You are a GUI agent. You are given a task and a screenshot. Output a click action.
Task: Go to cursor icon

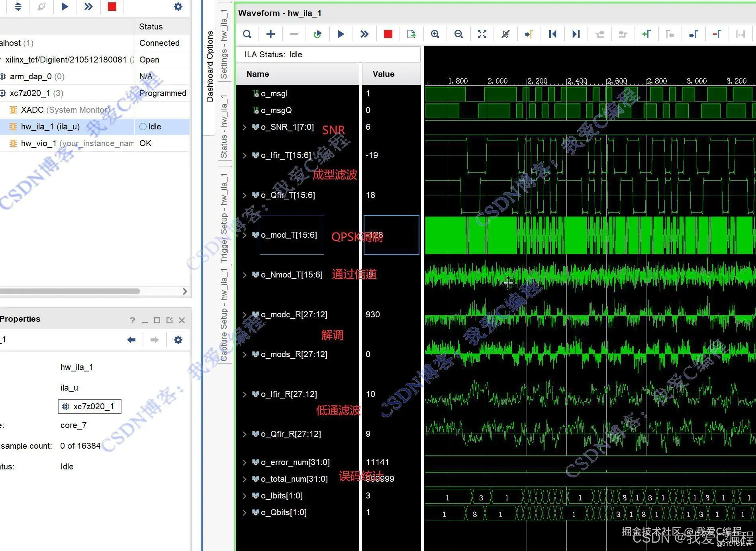click(x=529, y=34)
